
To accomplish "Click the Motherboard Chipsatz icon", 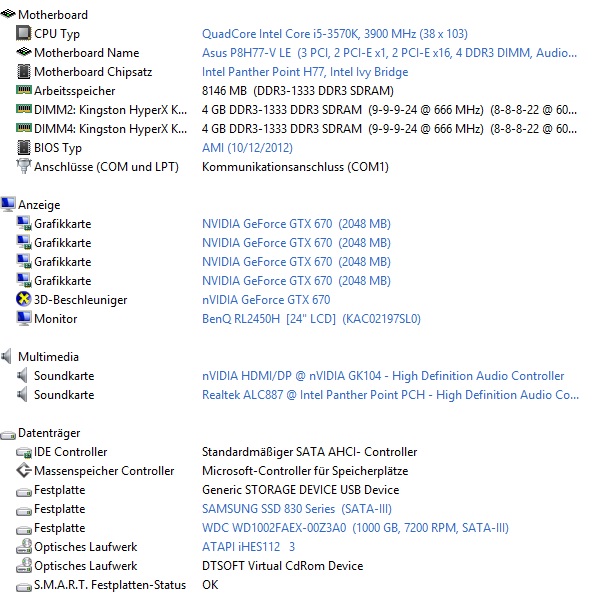I will tap(24, 71).
